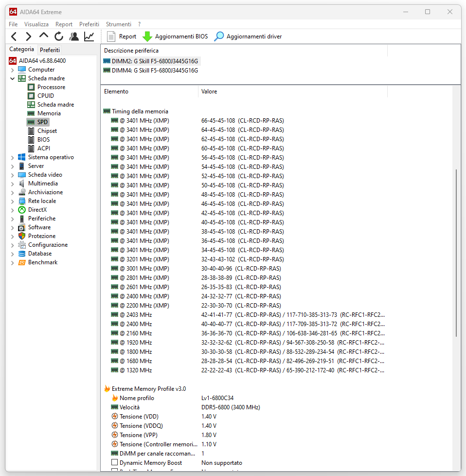466x476 pixels.
Task: Click the Aggiornamenti BIOS button label
Action: (181, 37)
